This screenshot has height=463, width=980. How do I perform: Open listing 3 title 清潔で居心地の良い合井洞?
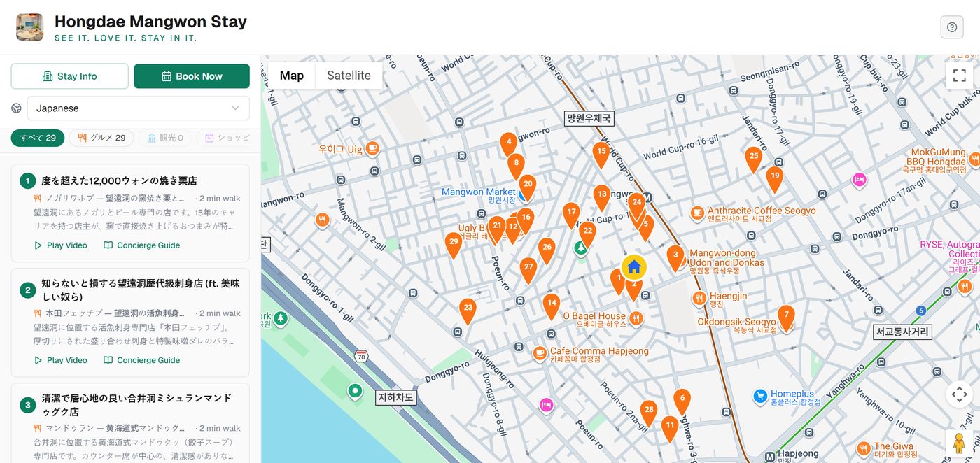click(136, 405)
